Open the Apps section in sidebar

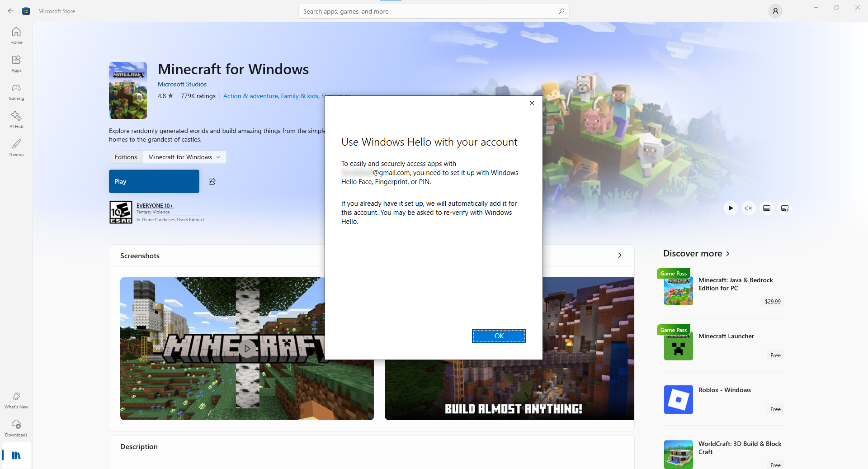pos(16,64)
